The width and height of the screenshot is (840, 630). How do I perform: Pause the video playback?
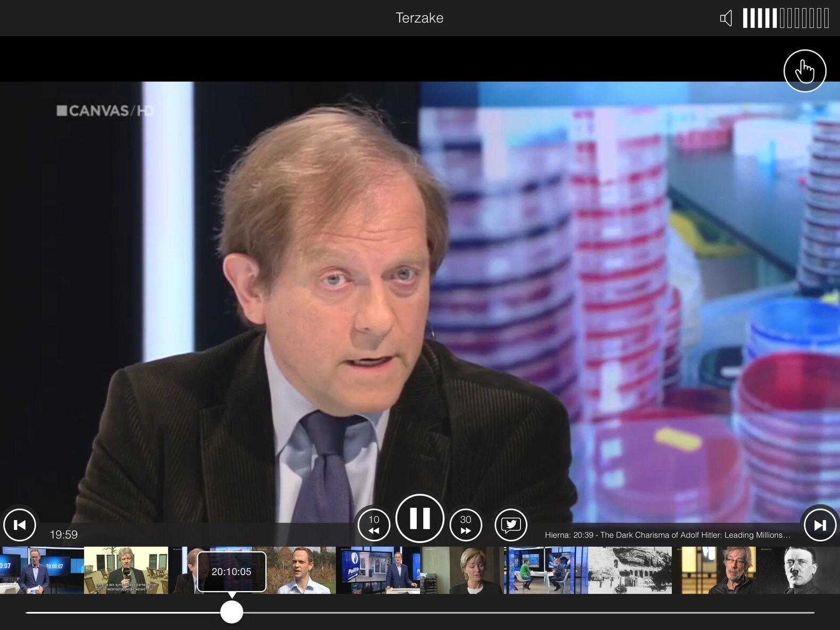click(x=419, y=518)
